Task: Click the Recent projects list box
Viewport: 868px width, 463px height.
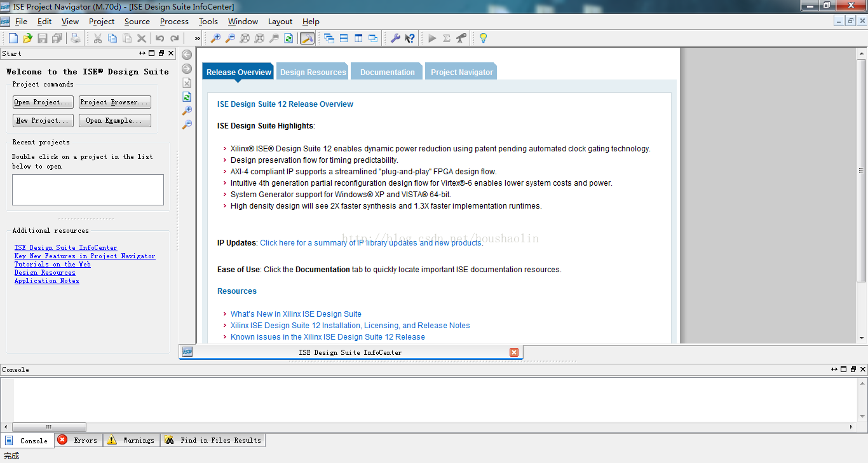Action: click(88, 190)
